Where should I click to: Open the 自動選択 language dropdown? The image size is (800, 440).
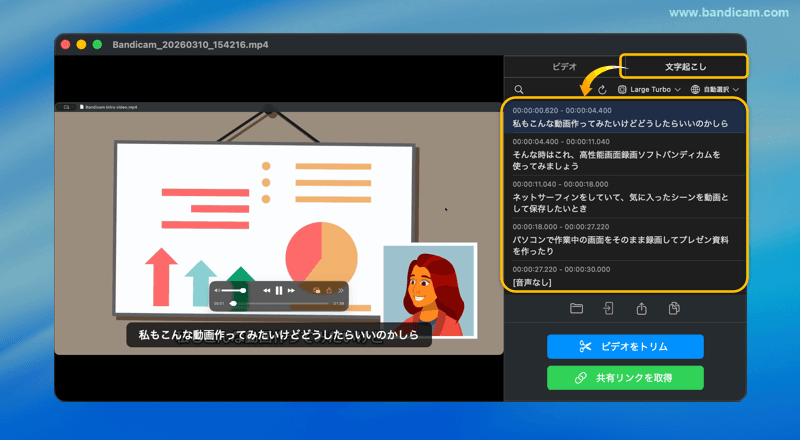715,89
